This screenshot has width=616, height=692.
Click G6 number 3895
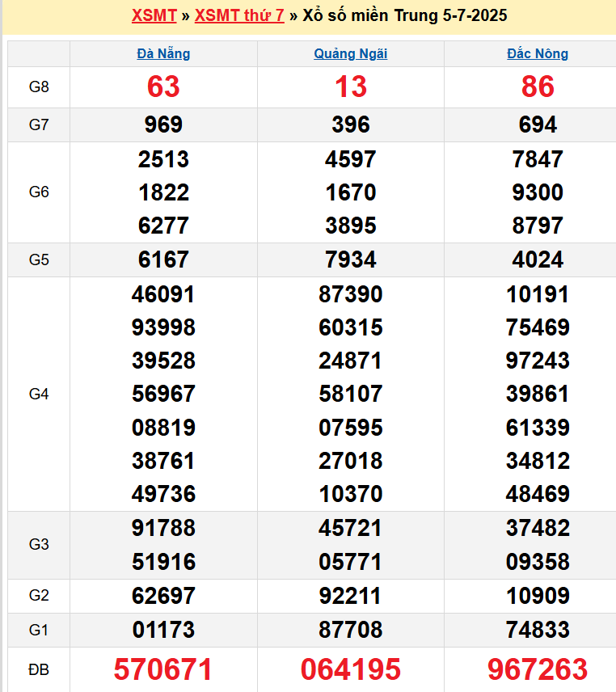pyautogui.click(x=351, y=226)
